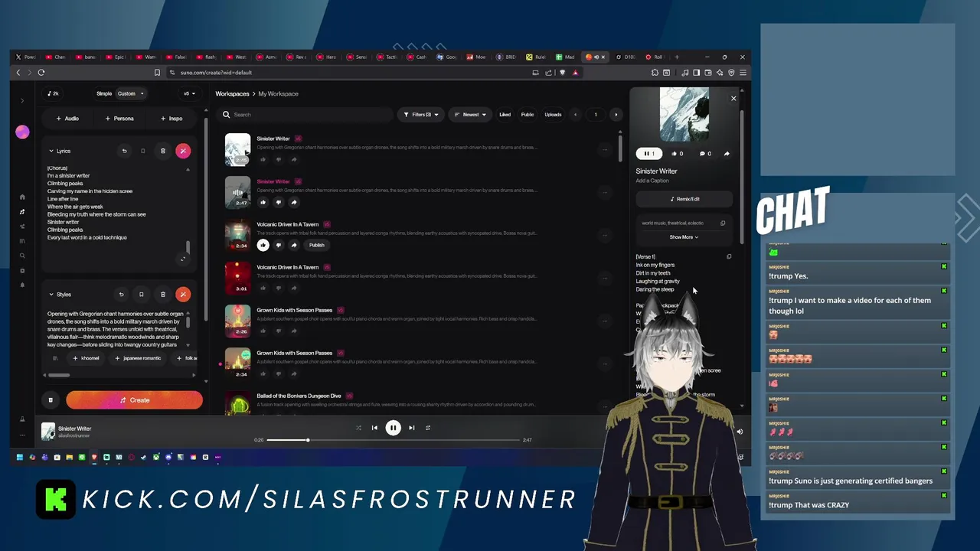Open the first Sinister Writer row's three-dot menu
Image resolution: width=980 pixels, height=551 pixels.
pos(605,149)
